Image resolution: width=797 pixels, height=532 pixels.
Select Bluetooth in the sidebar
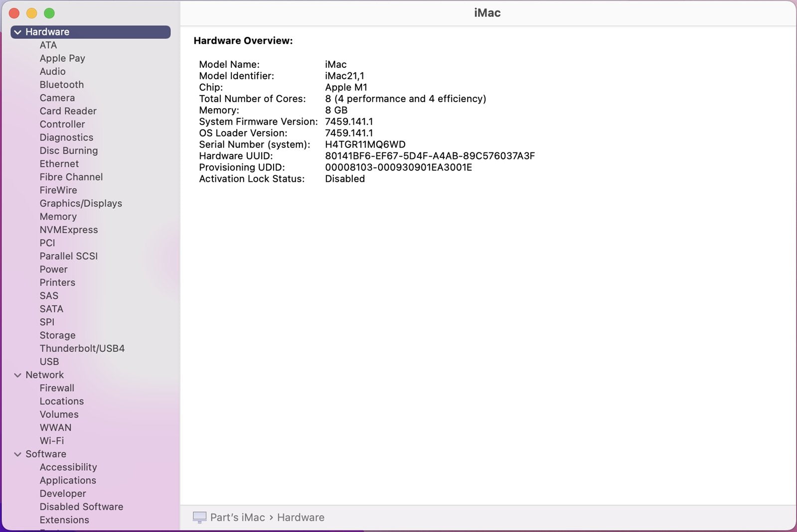point(62,85)
